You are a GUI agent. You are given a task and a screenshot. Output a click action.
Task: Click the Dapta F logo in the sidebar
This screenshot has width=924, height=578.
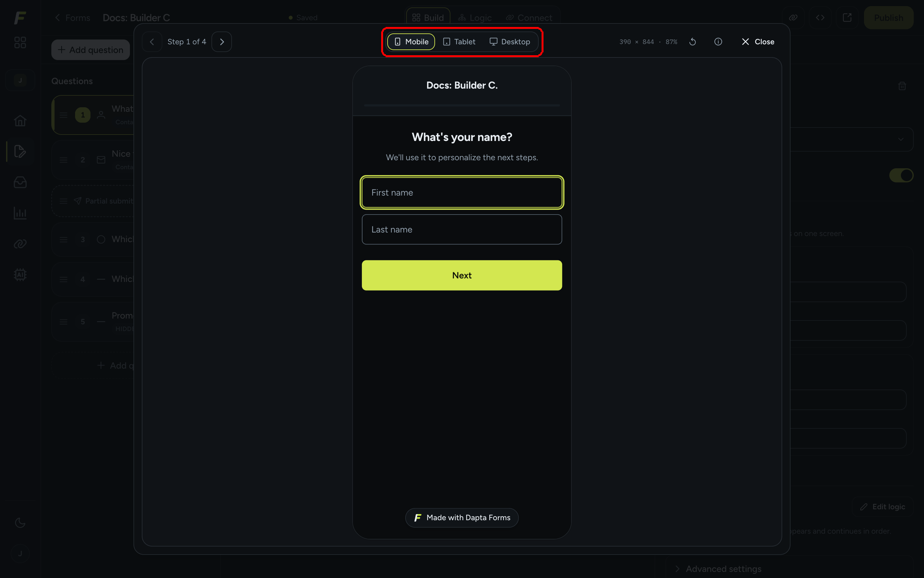[x=20, y=18]
